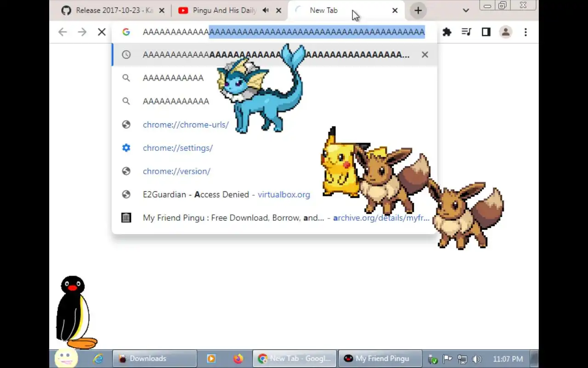Click the globe icon beside chrome://version/

tap(126, 171)
